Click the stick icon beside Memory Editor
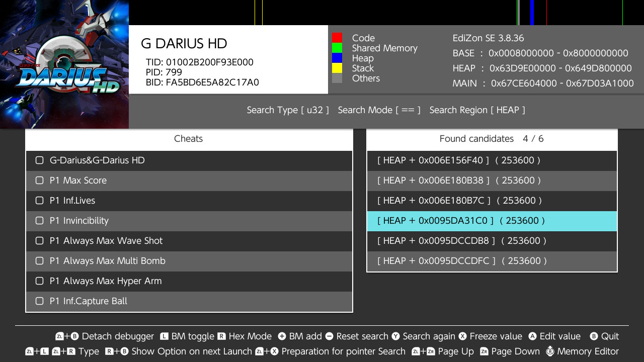Screen dimensions: 644x362 click(x=550, y=351)
